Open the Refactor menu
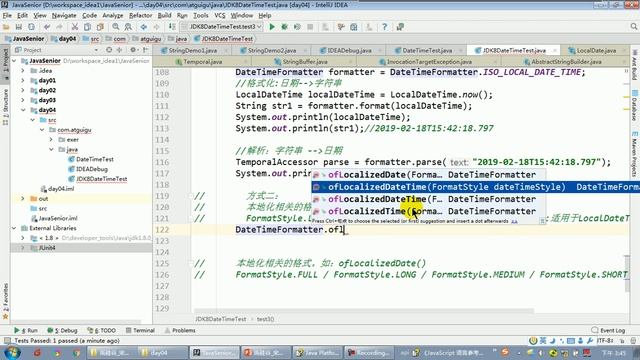Image resolution: width=640 pixels, height=360 pixels. point(140,16)
